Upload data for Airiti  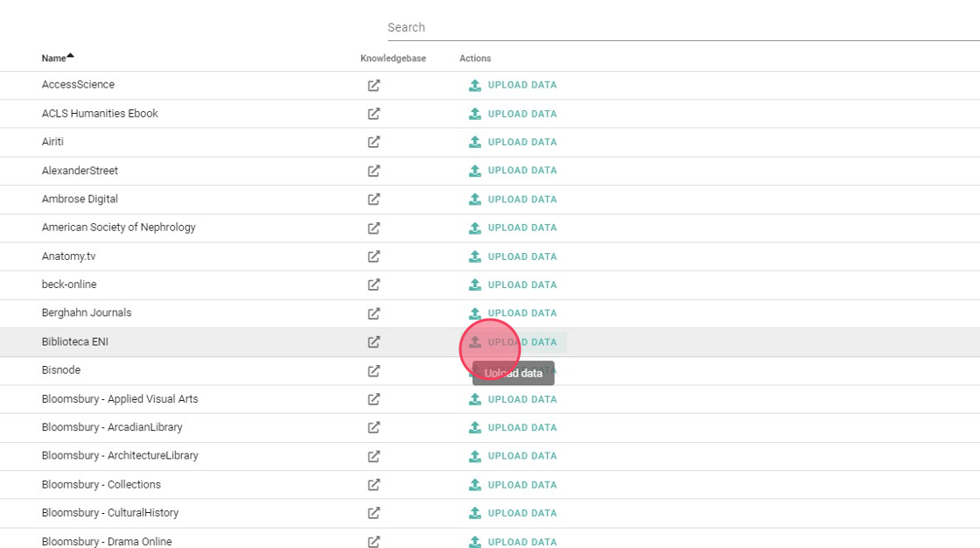(x=513, y=142)
